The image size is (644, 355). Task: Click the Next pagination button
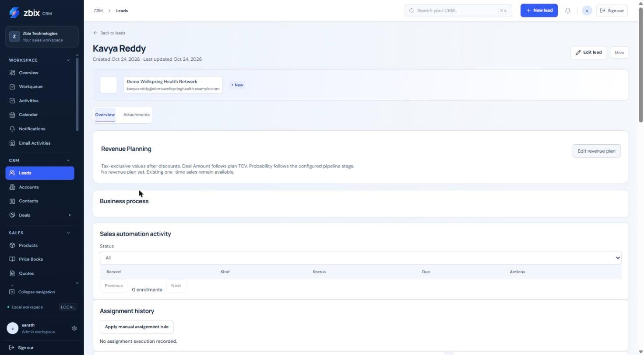pyautogui.click(x=176, y=285)
